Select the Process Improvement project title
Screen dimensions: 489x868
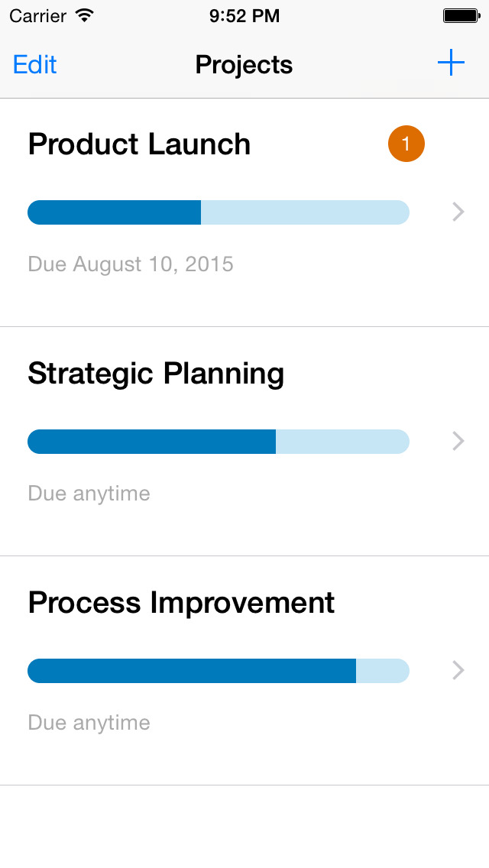click(181, 604)
